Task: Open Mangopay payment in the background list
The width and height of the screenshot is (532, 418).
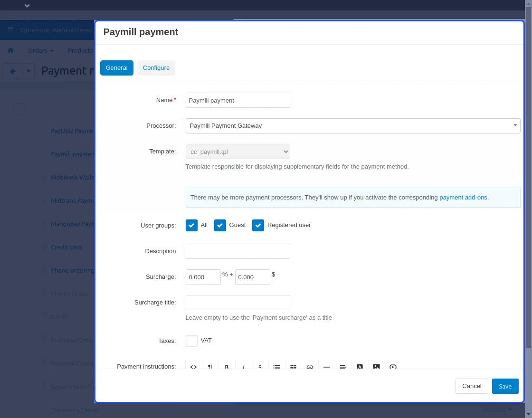Action: [73, 224]
